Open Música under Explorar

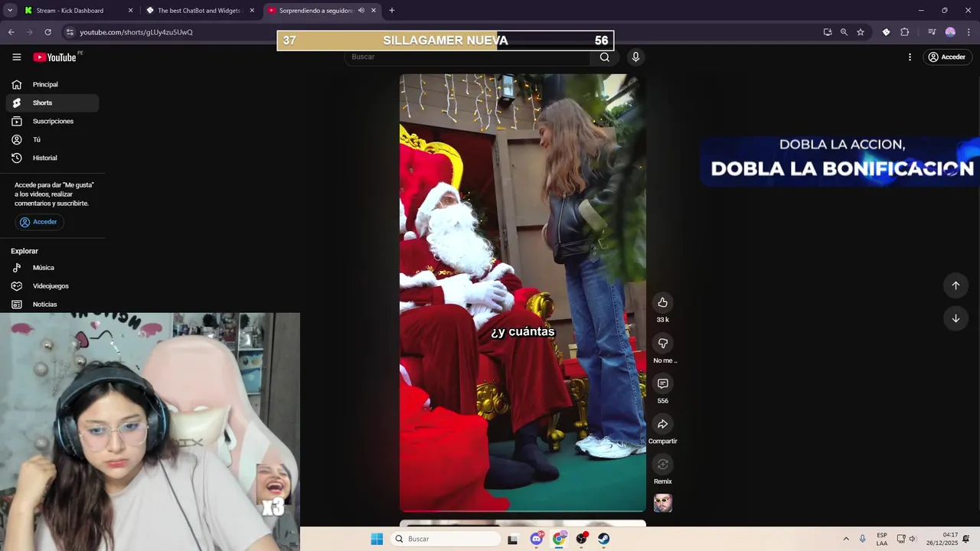[x=52, y=268]
